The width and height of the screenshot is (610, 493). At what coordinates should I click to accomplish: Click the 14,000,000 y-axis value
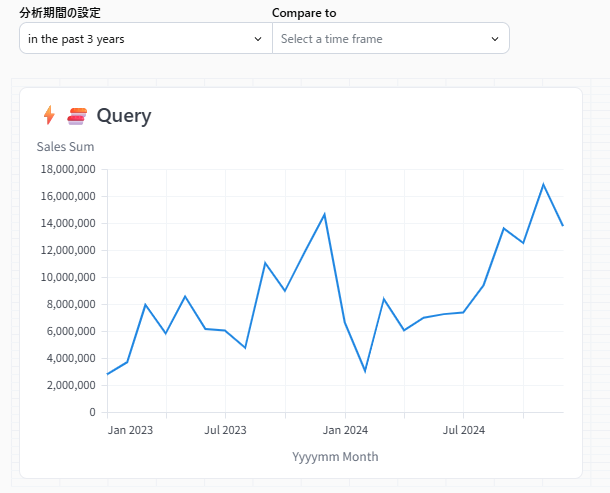click(68, 223)
